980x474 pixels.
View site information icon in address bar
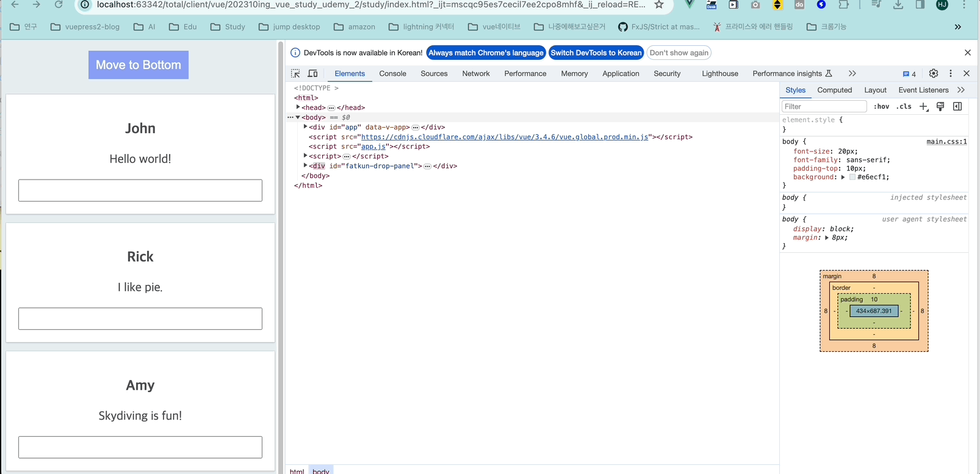coord(85,5)
